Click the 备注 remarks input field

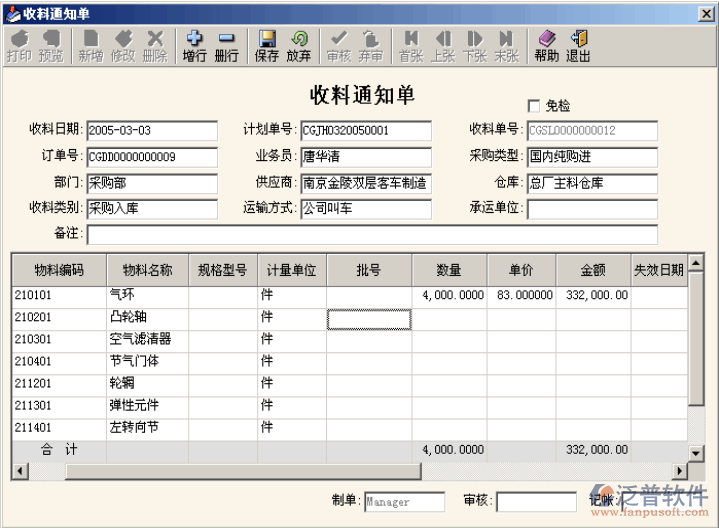[372, 235]
